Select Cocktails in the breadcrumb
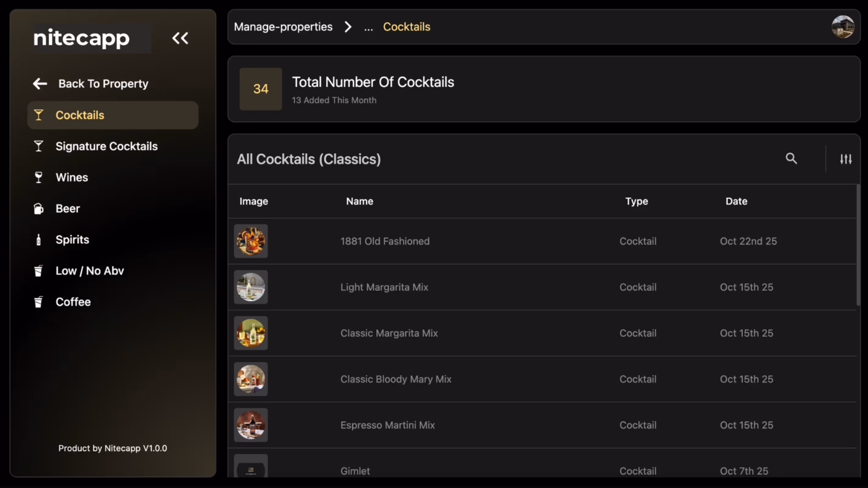Image resolution: width=868 pixels, height=488 pixels. click(406, 27)
